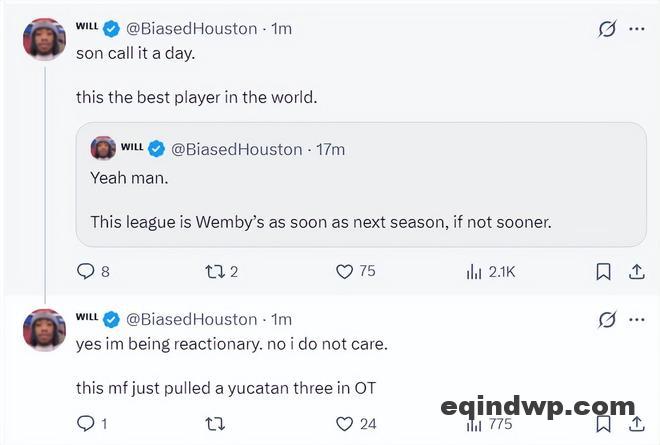Like the second tweet with 24 likes
The image size is (660, 445).
click(x=344, y=424)
